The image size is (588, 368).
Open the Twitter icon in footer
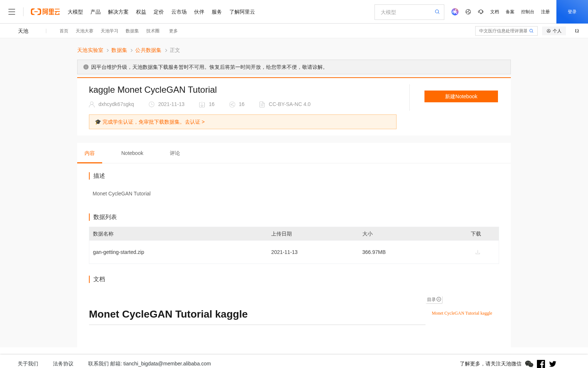553,364
